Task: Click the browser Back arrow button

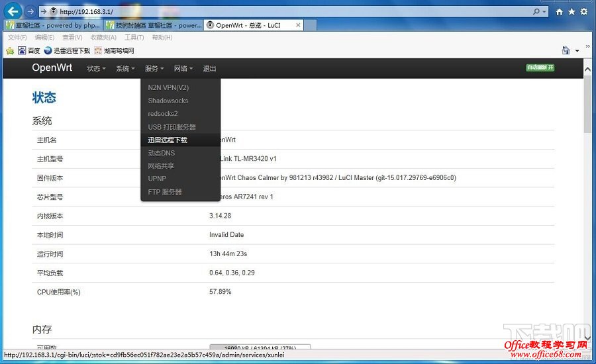Action: (13, 11)
